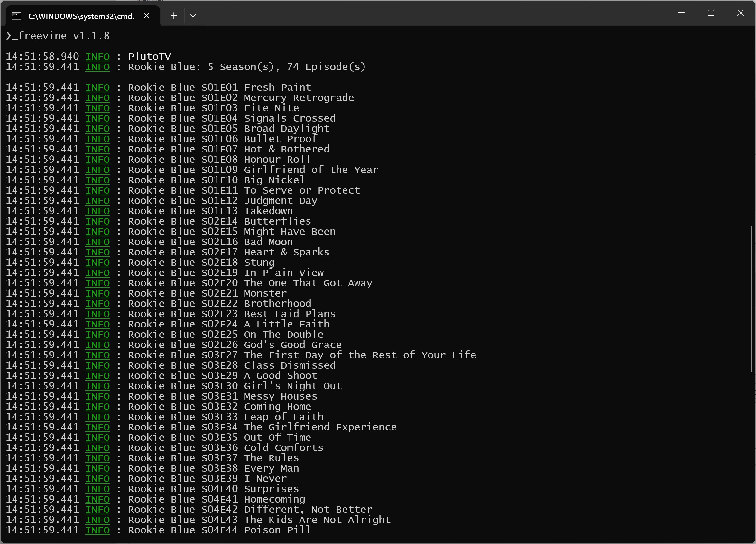This screenshot has height=544, width=756.
Task: Open a new terminal tab
Action: coord(173,16)
